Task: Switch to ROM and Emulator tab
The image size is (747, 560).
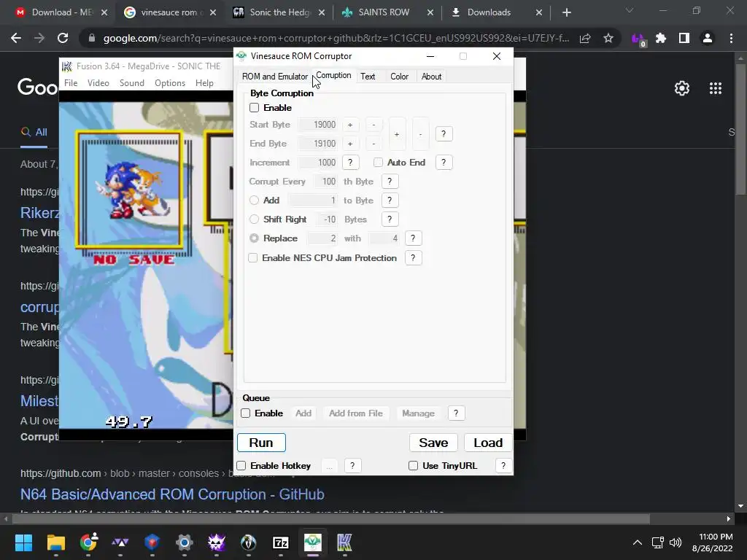Action: (275, 76)
